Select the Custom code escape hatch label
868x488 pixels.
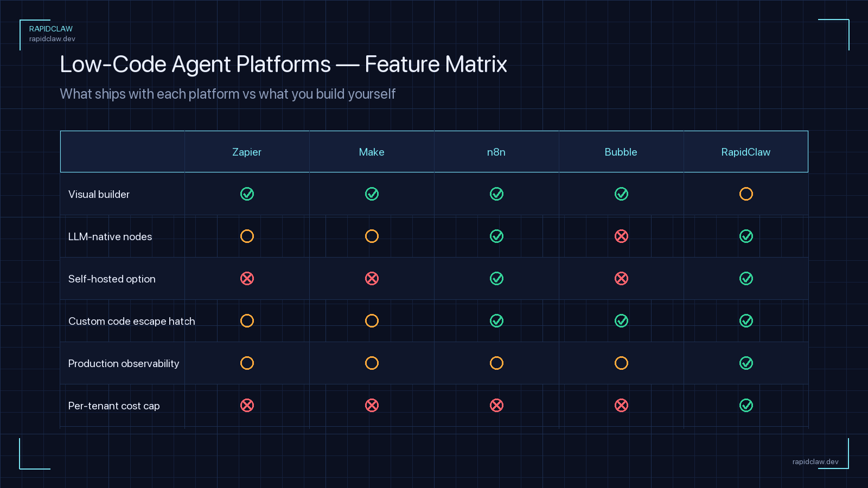click(132, 321)
